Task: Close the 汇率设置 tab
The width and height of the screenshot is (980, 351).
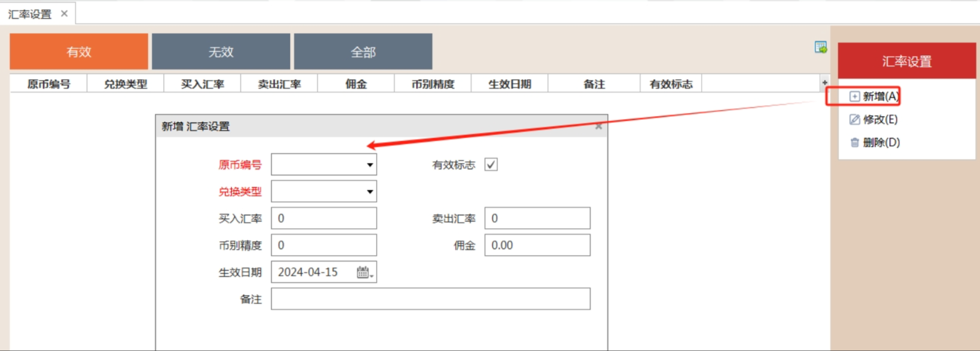Action: coord(64,14)
